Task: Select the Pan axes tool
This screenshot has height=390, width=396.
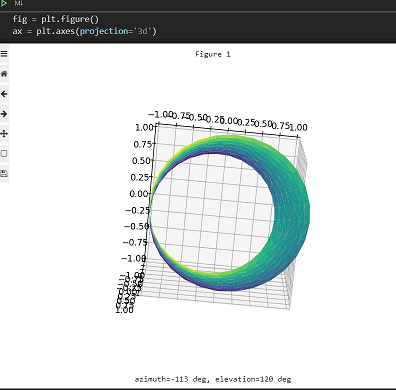Action: [4, 134]
